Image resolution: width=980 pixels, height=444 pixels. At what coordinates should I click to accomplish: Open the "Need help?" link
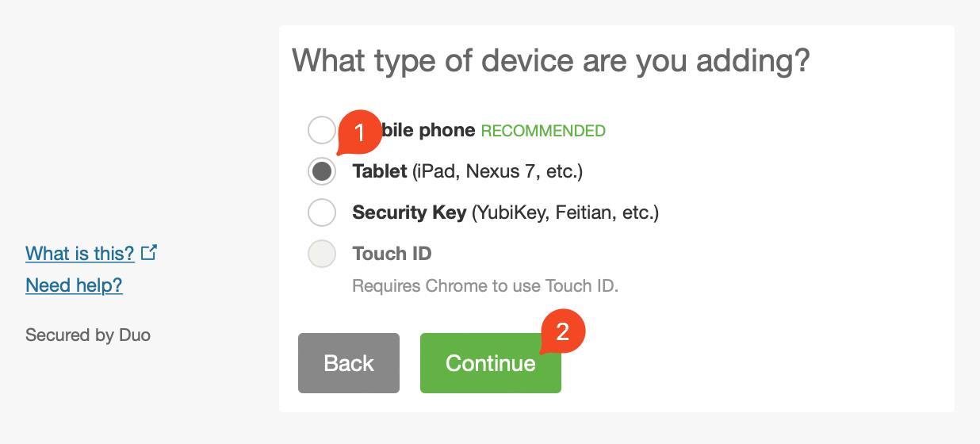(74, 285)
